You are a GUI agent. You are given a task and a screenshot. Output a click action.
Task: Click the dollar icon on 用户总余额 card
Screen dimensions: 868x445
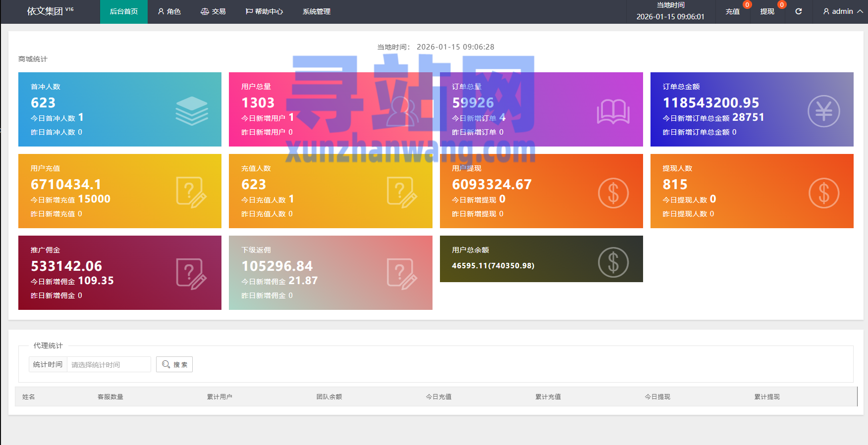(x=613, y=262)
